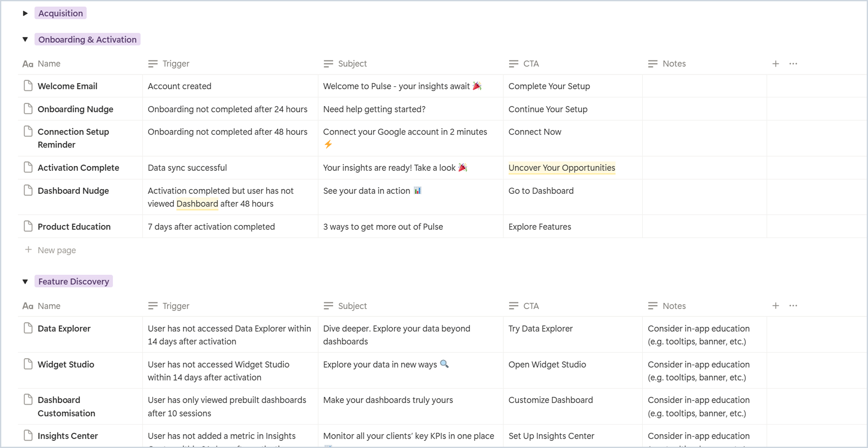The height and width of the screenshot is (448, 868).
Task: Open the Product Education row
Action: point(74,226)
